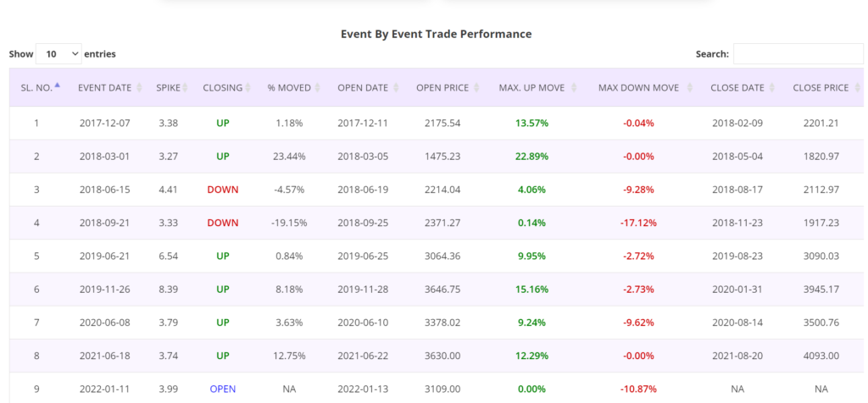This screenshot has height=403, width=868.
Task: Click the sort icon beside SPIKE header
Action: point(186,87)
